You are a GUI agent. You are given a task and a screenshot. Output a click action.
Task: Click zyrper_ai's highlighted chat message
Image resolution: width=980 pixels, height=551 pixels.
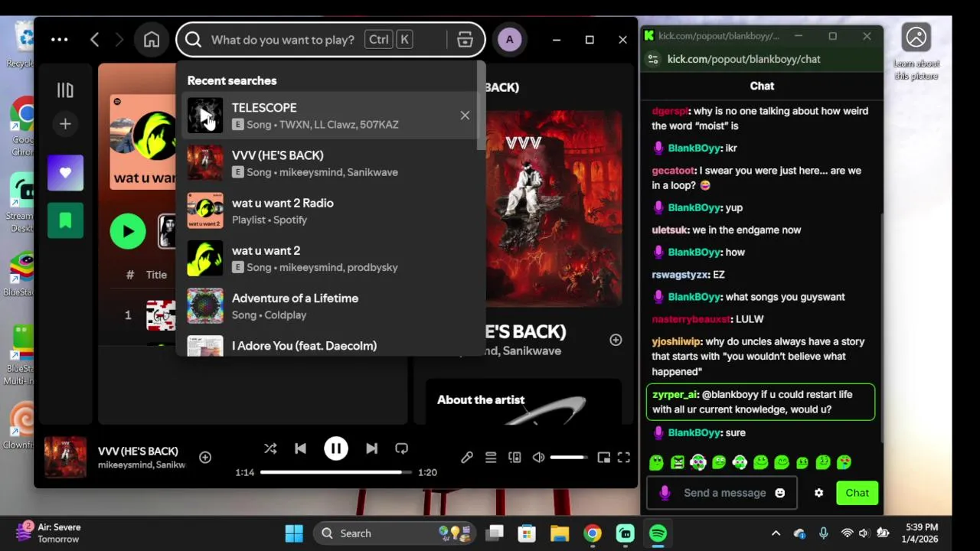[x=760, y=402]
